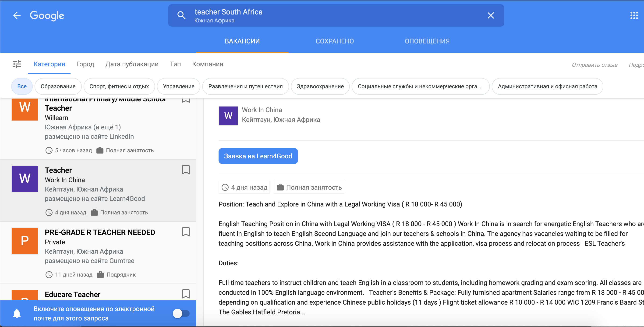Select the Дата публикации filter tab
This screenshot has width=644, height=327.
click(x=132, y=64)
